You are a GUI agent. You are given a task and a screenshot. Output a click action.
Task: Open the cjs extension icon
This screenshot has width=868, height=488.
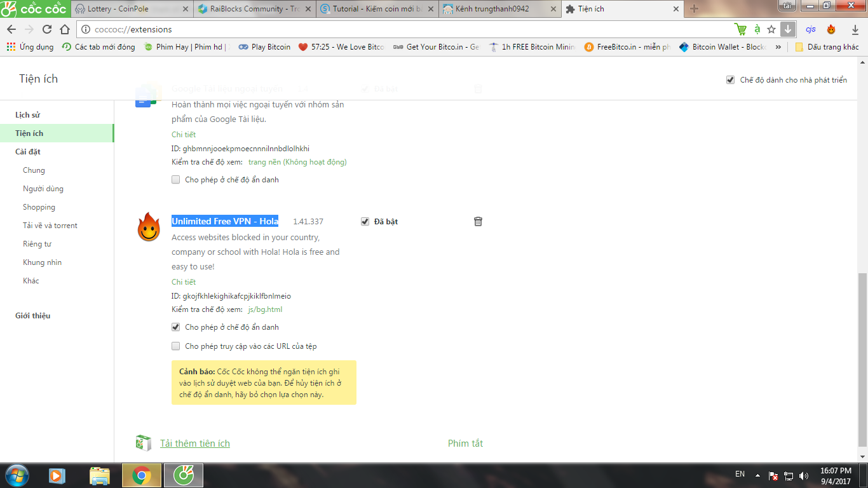(811, 29)
